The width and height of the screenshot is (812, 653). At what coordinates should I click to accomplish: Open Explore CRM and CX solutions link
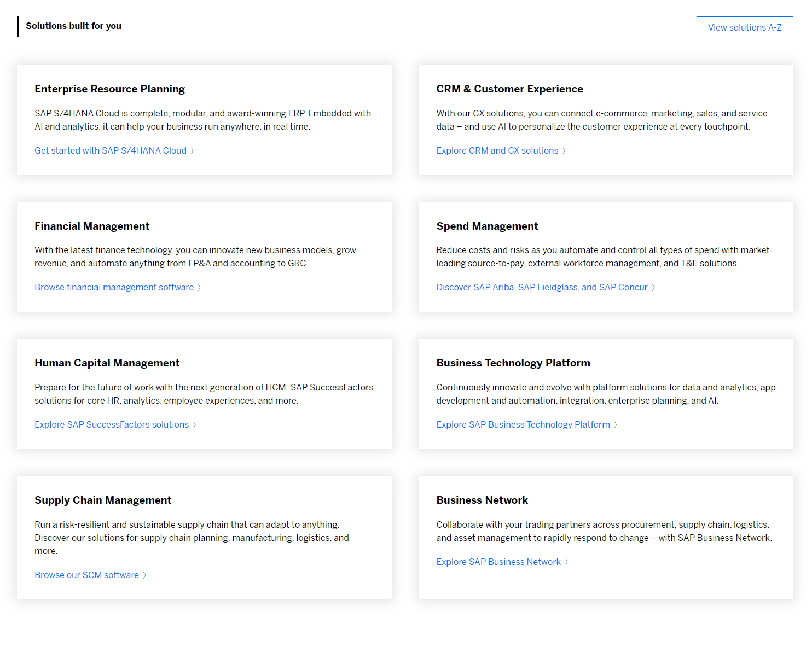click(x=497, y=150)
